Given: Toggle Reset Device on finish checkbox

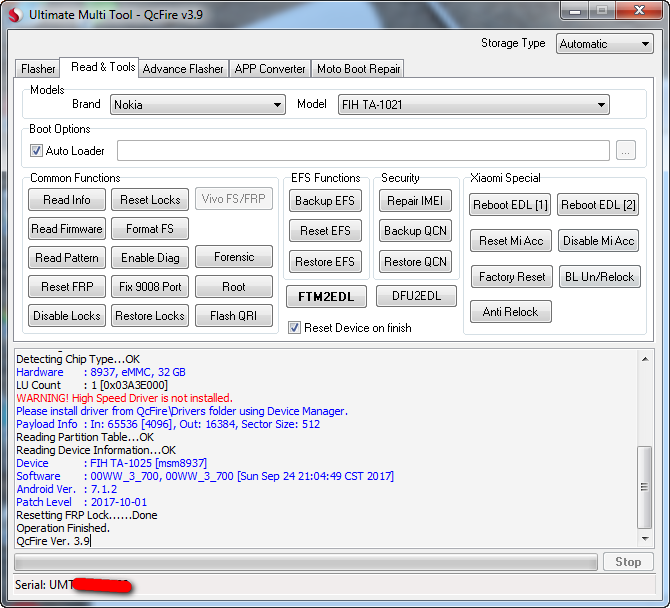Looking at the screenshot, I should [294, 328].
